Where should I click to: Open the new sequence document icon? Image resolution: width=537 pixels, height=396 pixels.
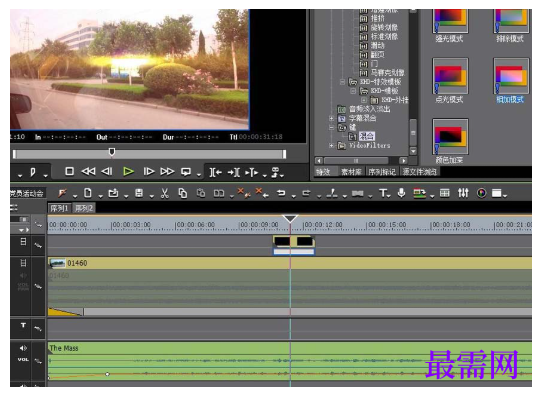pos(88,193)
